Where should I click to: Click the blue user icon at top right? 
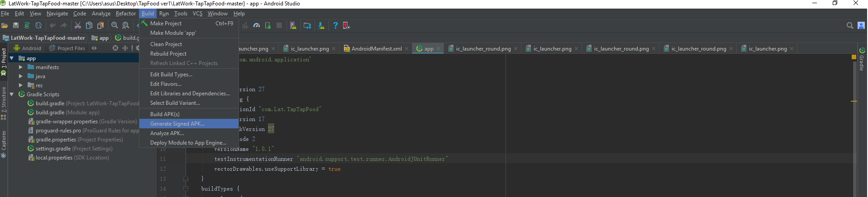pos(861,26)
